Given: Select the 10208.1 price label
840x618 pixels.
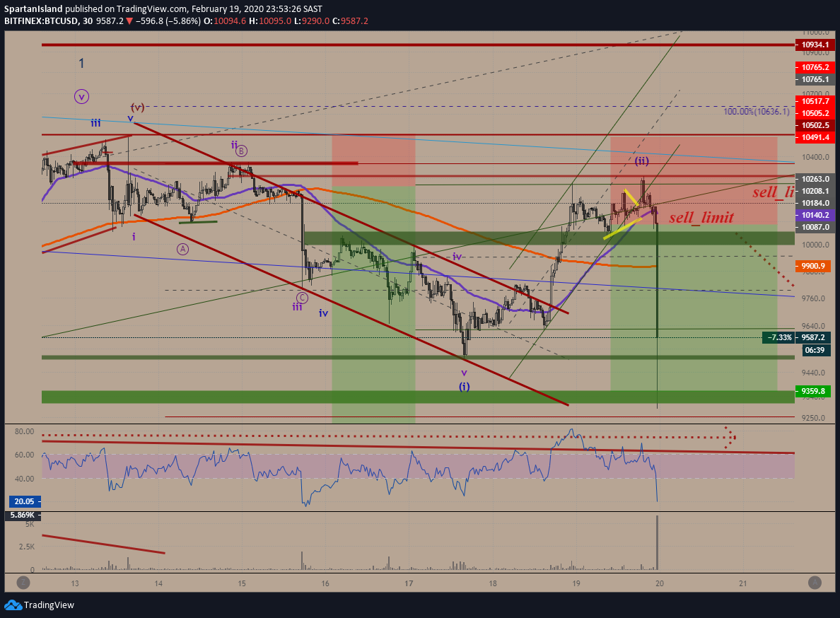Looking at the screenshot, I should (x=815, y=191).
